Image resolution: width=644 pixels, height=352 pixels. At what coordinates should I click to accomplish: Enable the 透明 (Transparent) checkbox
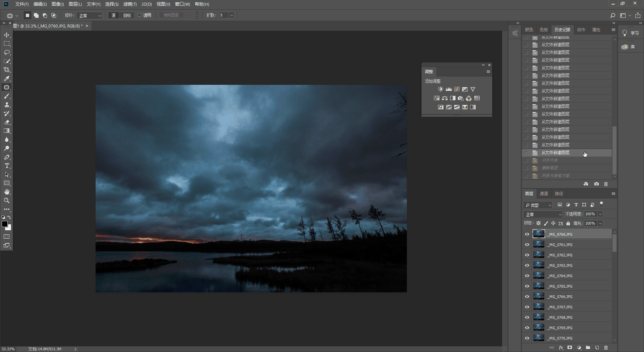click(x=140, y=15)
